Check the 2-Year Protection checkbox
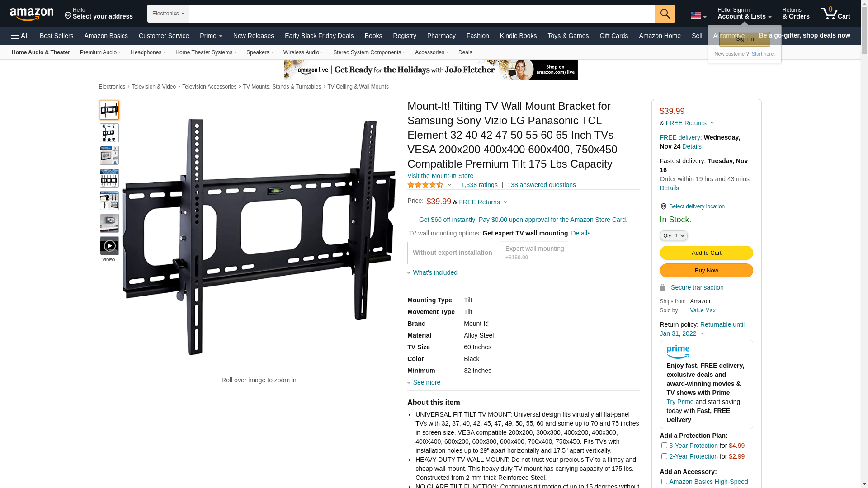 (x=664, y=456)
